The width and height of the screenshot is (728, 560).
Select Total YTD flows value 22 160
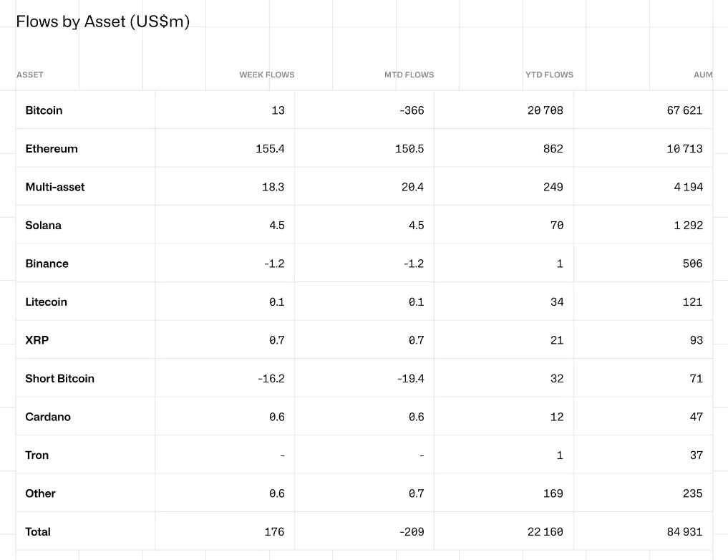(x=545, y=532)
